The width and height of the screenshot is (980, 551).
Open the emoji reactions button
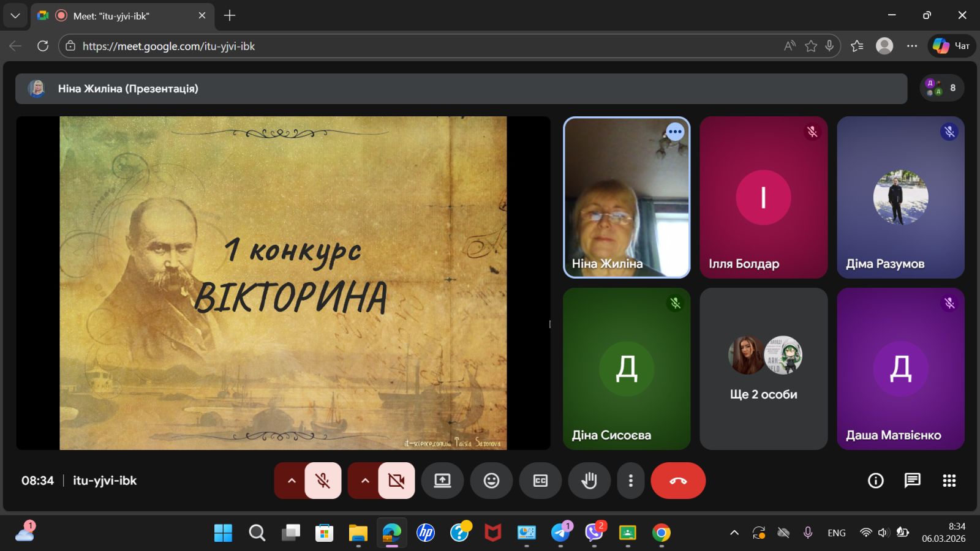pos(491,481)
